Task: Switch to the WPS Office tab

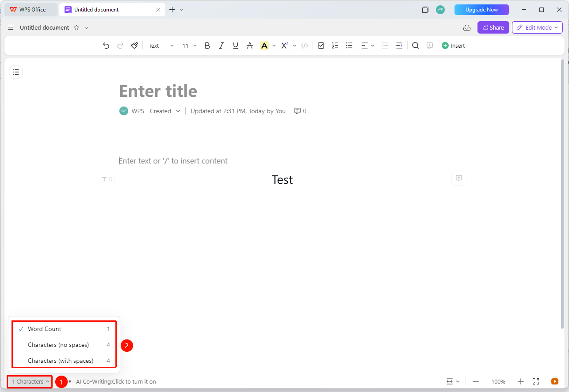Action: pos(31,10)
